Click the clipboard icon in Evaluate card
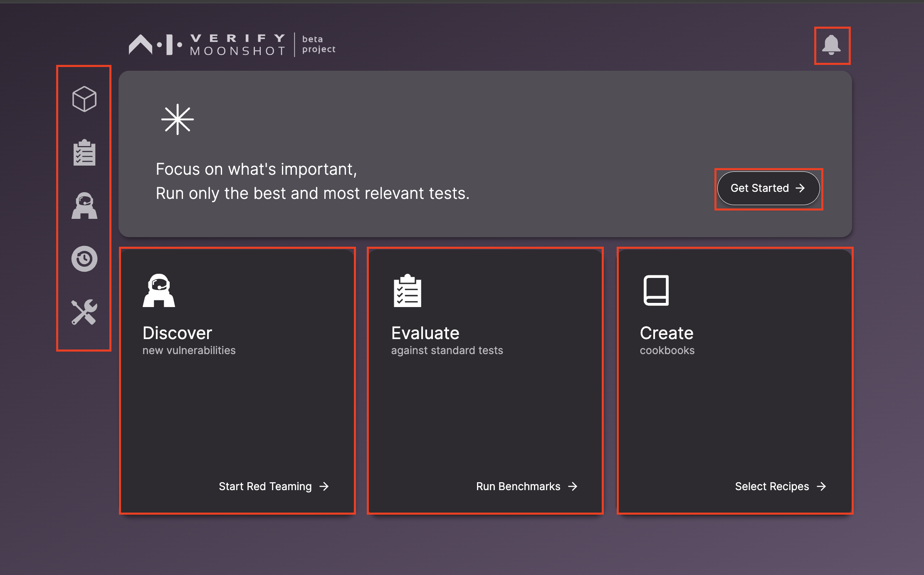Viewport: 924px width, 575px height. tap(408, 290)
